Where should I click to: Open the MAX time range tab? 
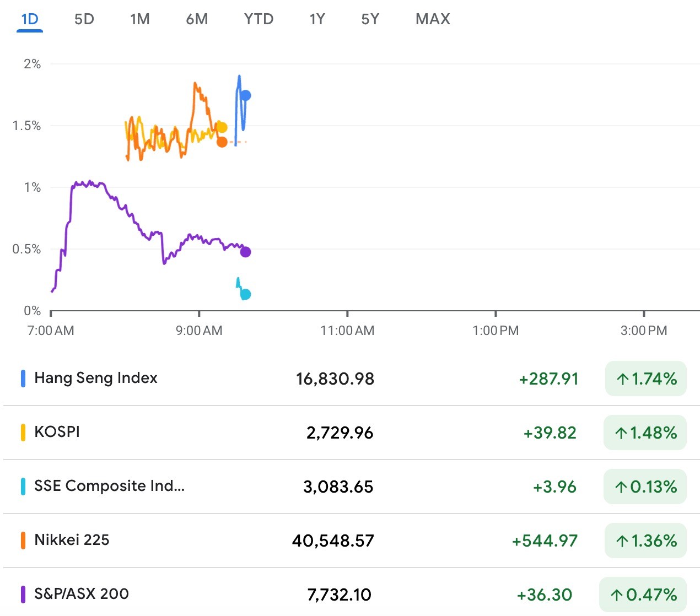pos(433,19)
